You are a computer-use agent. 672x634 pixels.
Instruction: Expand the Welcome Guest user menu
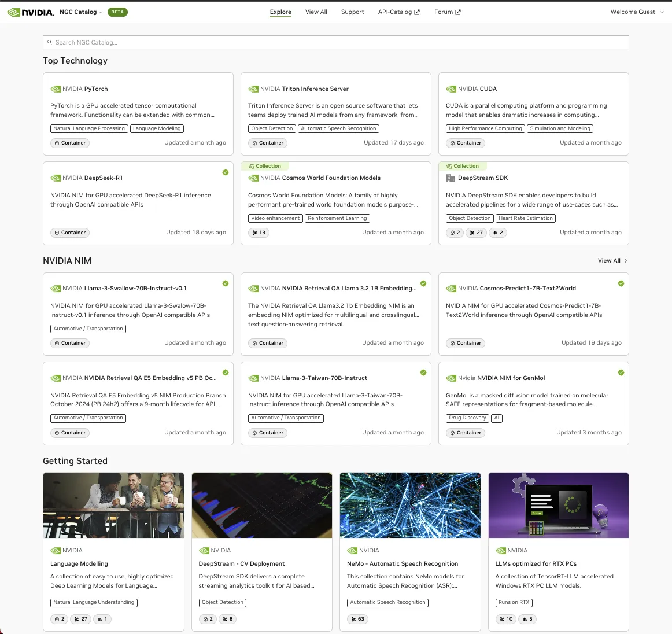pyautogui.click(x=637, y=12)
